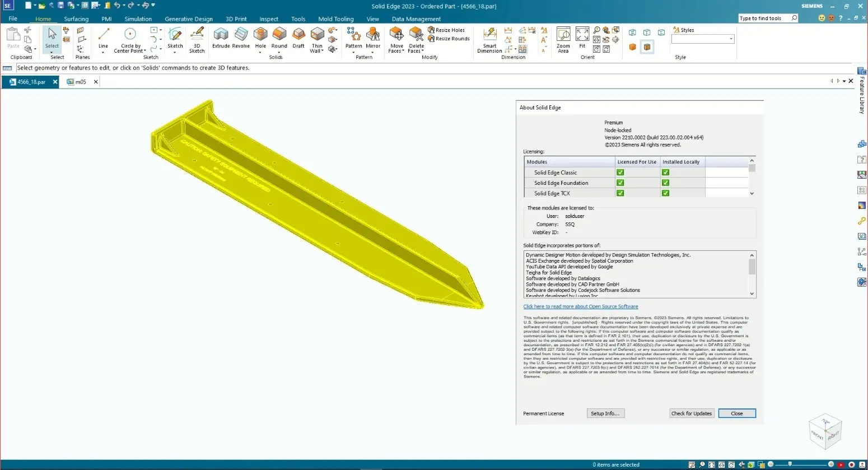The height and width of the screenshot is (470, 868).
Task: Start the 3D Sketch tool
Action: [x=197, y=39]
